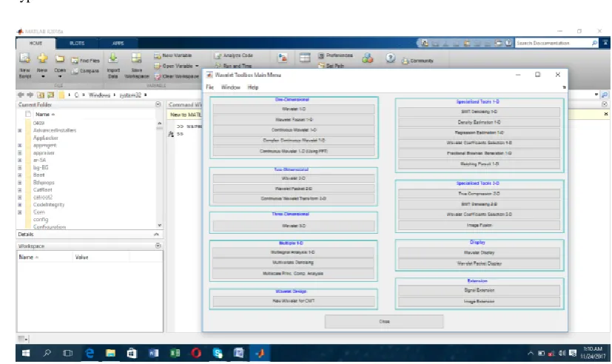Click the taskbar search magnifier icon

(47, 353)
